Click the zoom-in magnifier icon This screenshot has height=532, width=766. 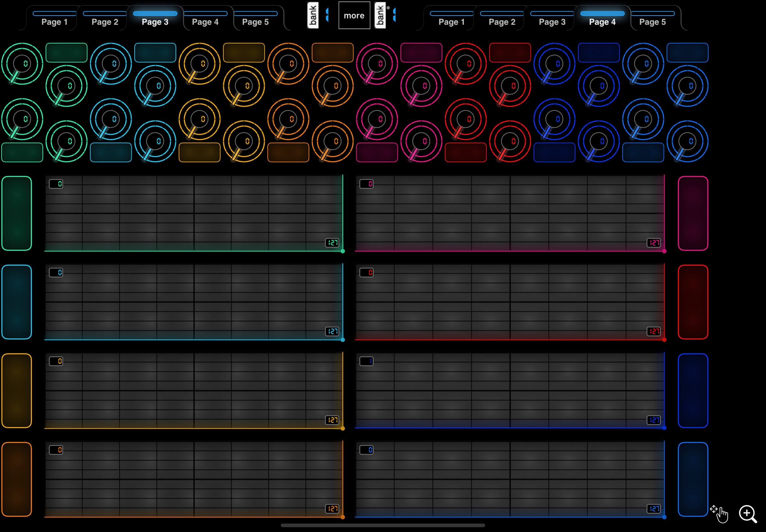[747, 514]
